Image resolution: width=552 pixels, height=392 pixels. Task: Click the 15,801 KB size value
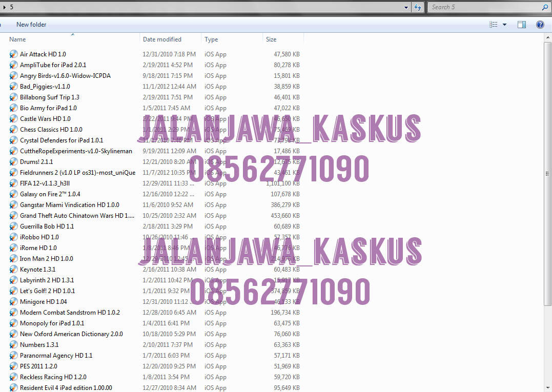(287, 76)
